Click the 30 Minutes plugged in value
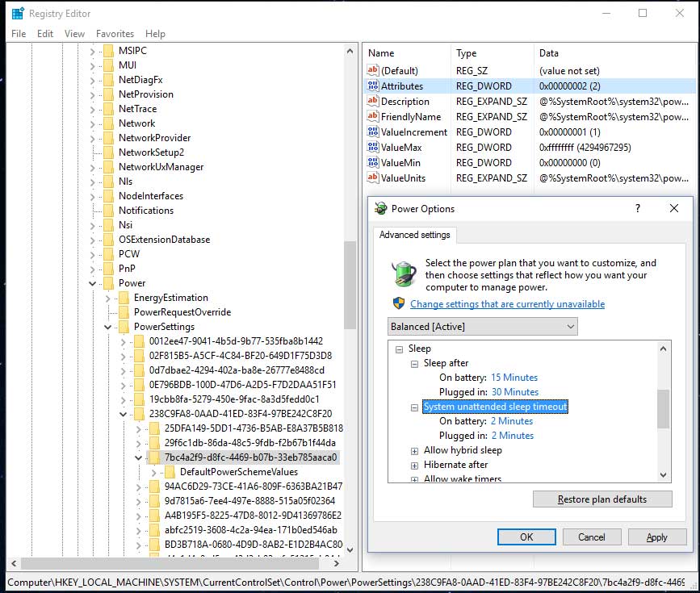 coord(515,392)
